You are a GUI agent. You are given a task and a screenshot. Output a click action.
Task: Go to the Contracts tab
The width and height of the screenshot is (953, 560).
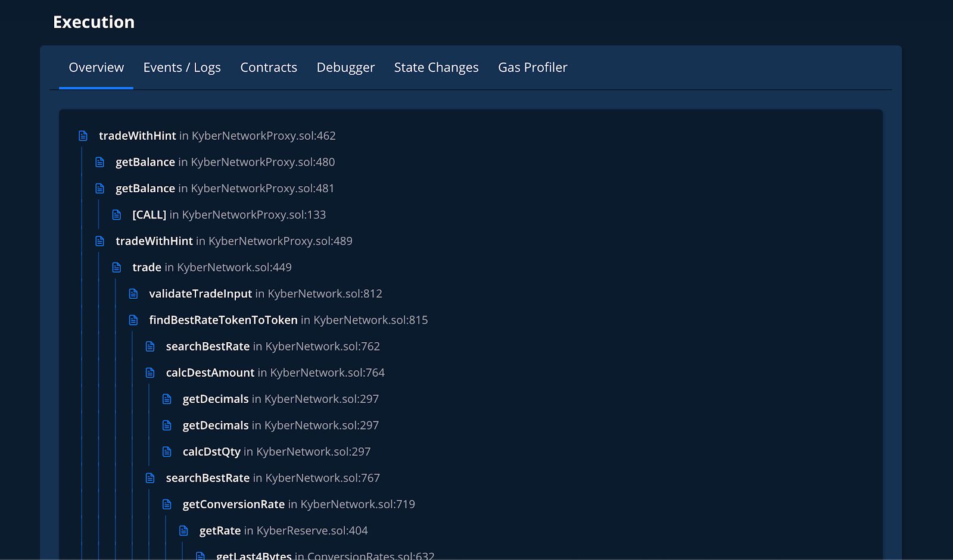tap(269, 68)
